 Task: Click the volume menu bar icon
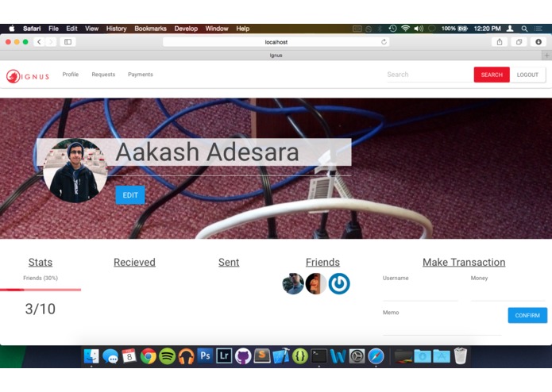point(419,29)
